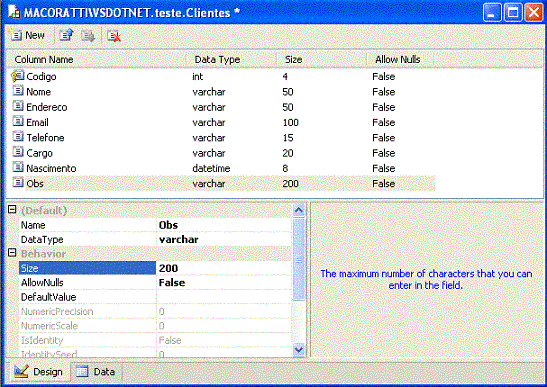The height and width of the screenshot is (387, 547).
Task: Click the Name property value Obs
Action: (224, 225)
